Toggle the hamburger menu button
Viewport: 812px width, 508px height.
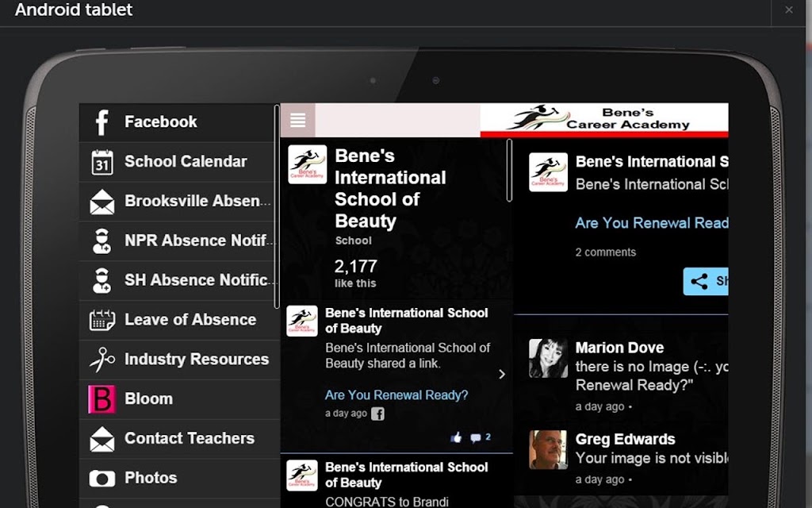tap(298, 121)
